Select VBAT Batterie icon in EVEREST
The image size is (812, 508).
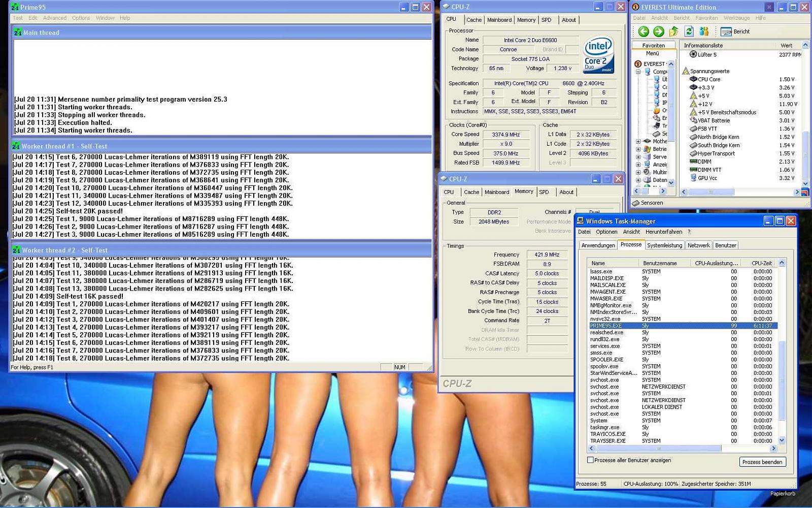click(693, 120)
